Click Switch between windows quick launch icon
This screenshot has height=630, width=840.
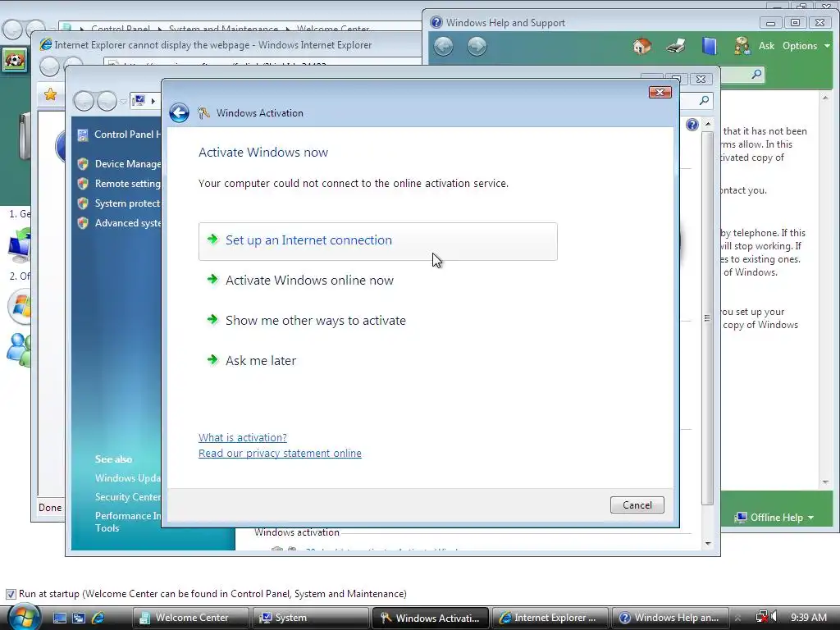79,619
